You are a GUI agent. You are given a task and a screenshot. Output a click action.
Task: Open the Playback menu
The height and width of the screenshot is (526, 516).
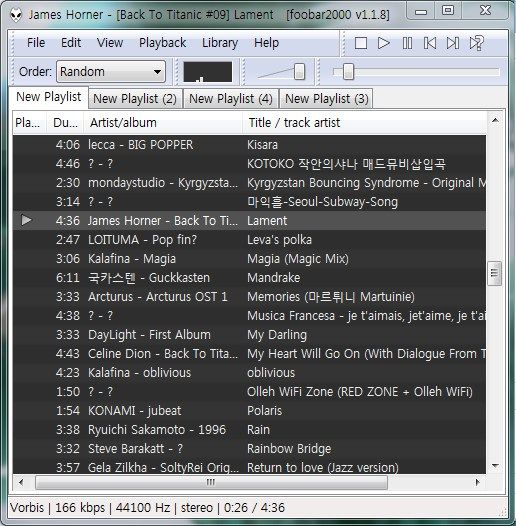coord(162,43)
